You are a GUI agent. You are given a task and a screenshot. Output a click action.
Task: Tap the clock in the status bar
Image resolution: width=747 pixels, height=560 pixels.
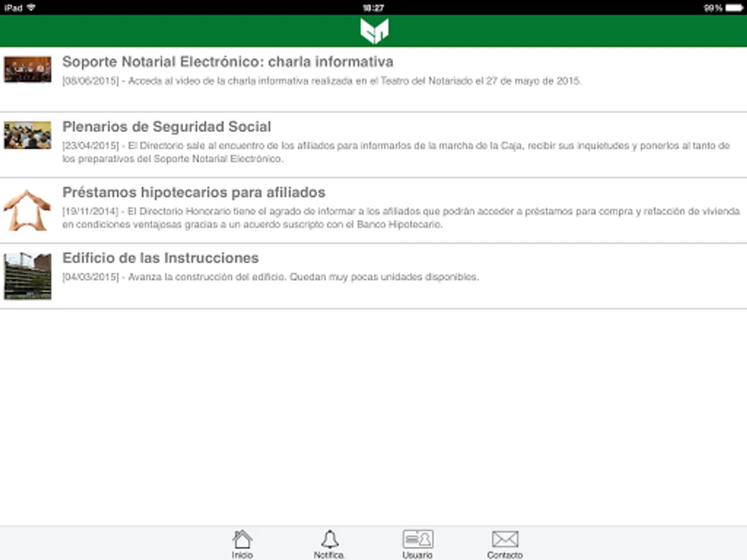coord(373,7)
